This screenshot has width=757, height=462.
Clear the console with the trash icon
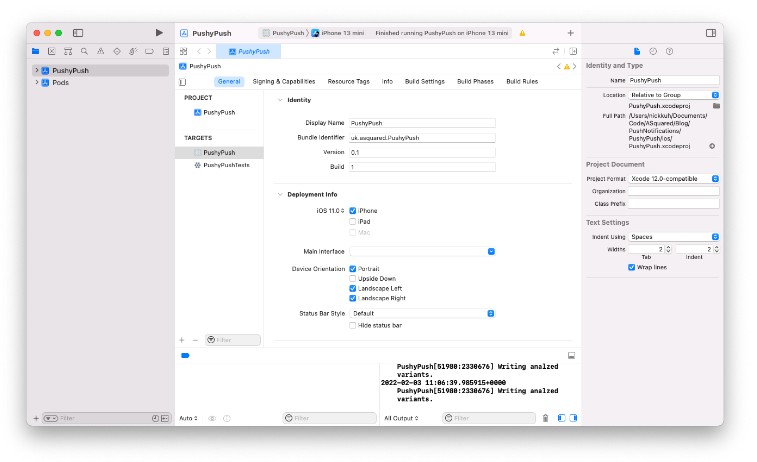pyautogui.click(x=545, y=418)
